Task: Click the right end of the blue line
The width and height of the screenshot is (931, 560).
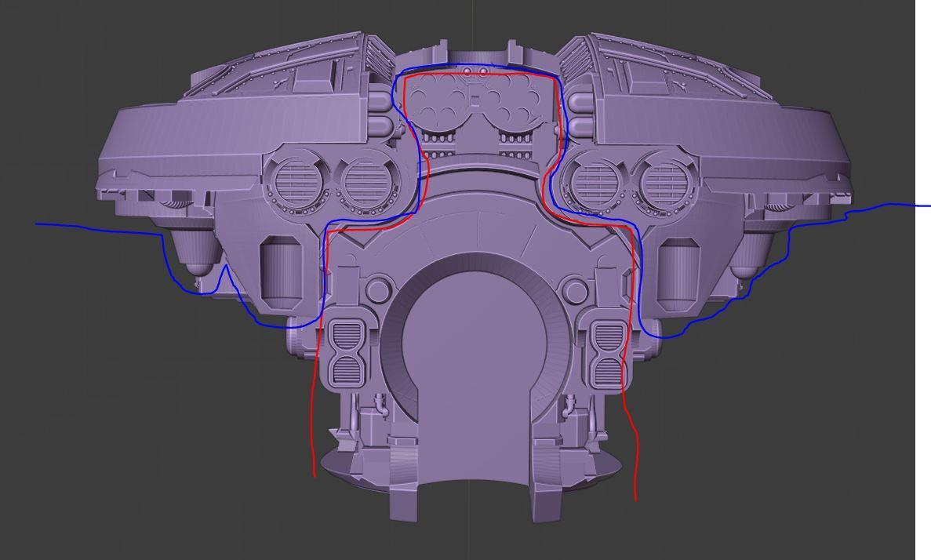Action: 929,206
